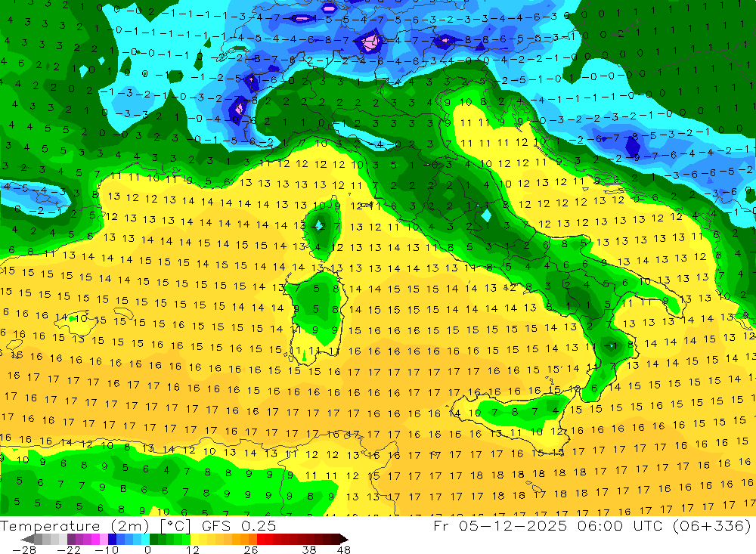Click the '-22' legend scale label
The image size is (756, 554).
pyautogui.click(x=70, y=549)
